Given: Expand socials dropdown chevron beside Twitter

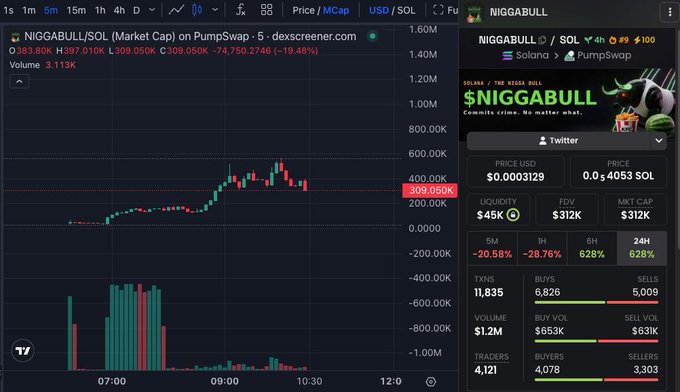Looking at the screenshot, I should tap(659, 141).
